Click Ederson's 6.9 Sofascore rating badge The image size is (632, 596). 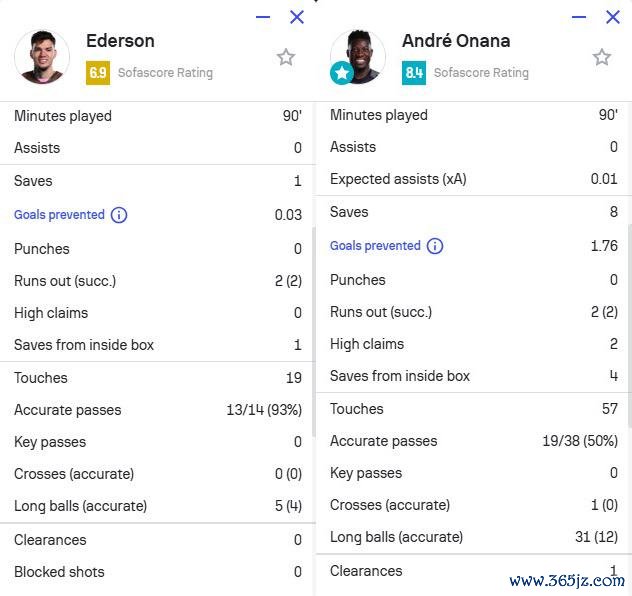point(98,72)
